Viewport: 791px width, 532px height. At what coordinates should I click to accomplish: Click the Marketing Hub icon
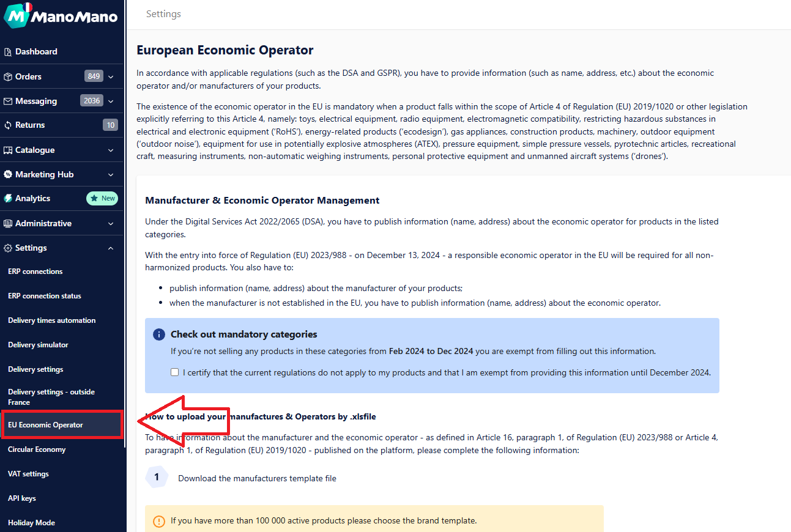pyautogui.click(x=8, y=175)
